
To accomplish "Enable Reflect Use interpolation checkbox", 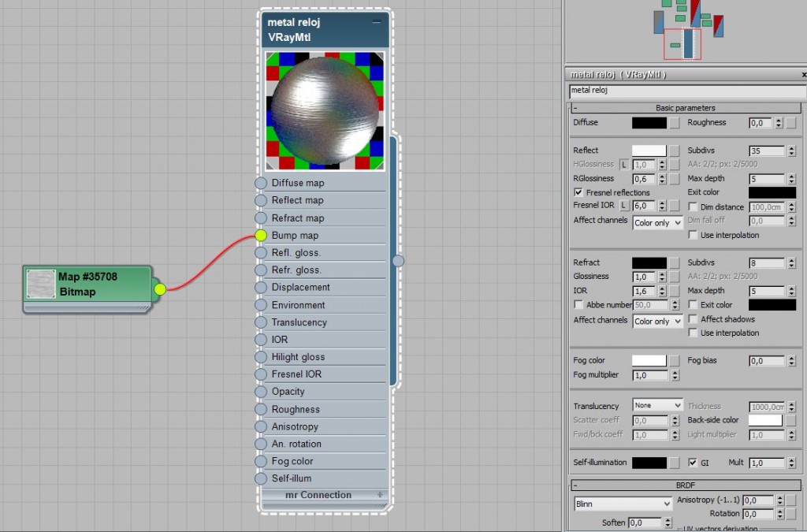I will pyautogui.click(x=694, y=235).
